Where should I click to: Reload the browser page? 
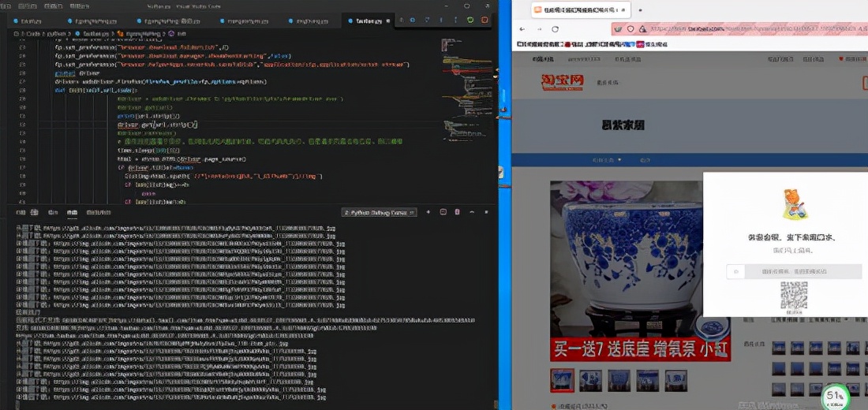[556, 28]
